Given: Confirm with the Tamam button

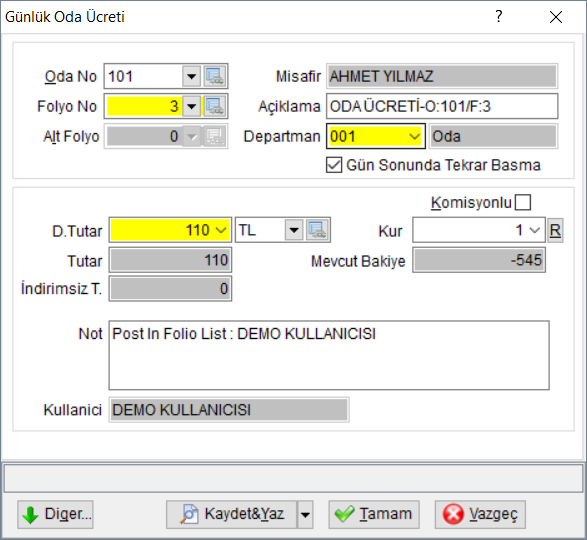Looking at the screenshot, I should [x=374, y=515].
